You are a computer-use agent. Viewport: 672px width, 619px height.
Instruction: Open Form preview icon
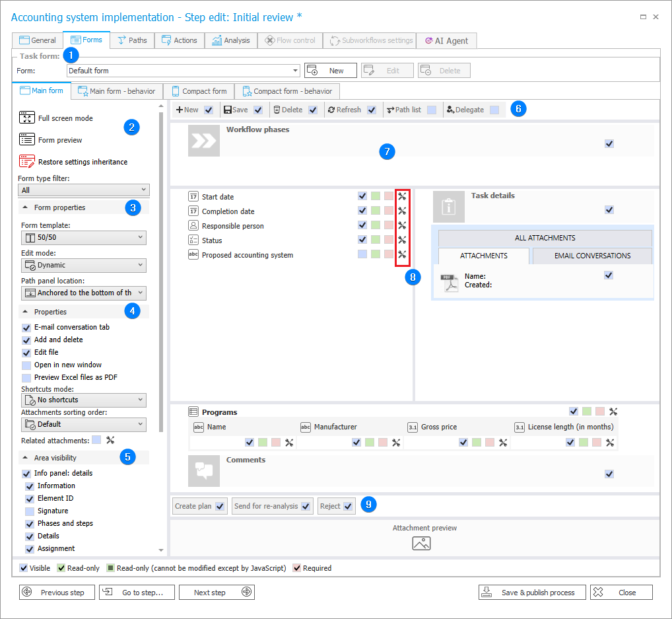pyautogui.click(x=26, y=139)
